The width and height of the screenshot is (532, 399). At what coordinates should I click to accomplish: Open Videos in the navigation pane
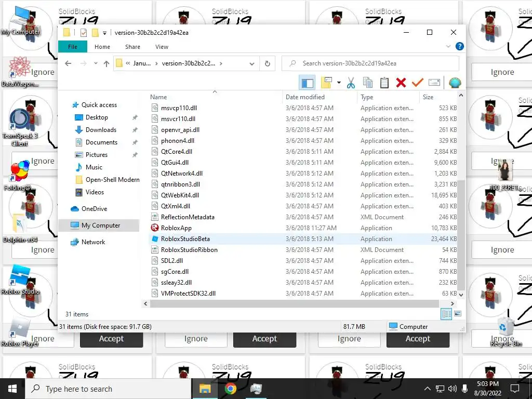pos(95,192)
